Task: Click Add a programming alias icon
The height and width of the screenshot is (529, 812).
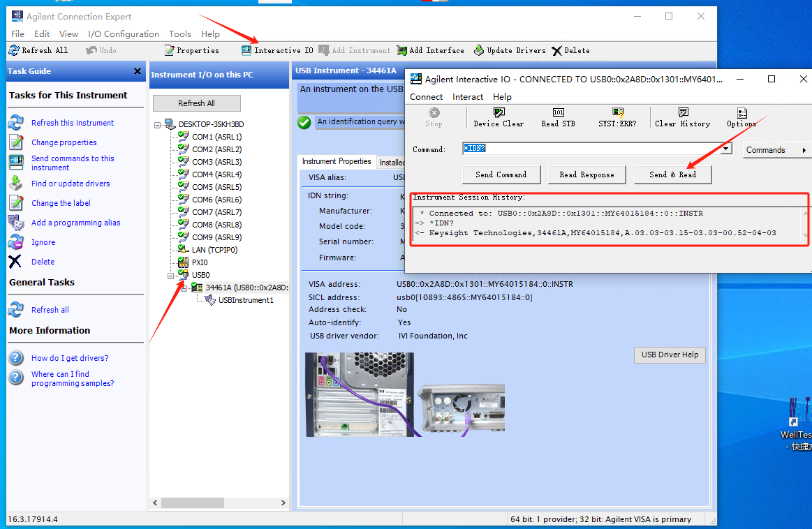Action: [16, 223]
